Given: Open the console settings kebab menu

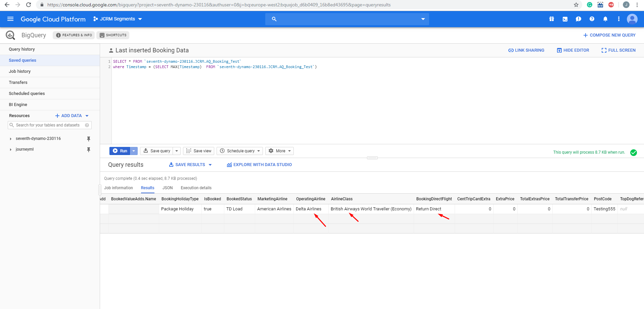Looking at the screenshot, I should click(619, 19).
